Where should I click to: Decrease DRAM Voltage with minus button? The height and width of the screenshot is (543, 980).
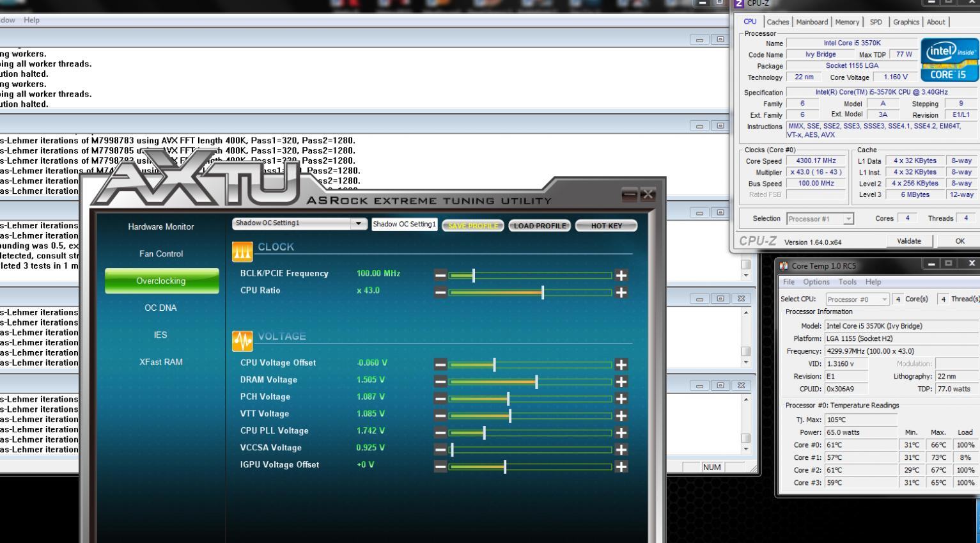point(440,382)
